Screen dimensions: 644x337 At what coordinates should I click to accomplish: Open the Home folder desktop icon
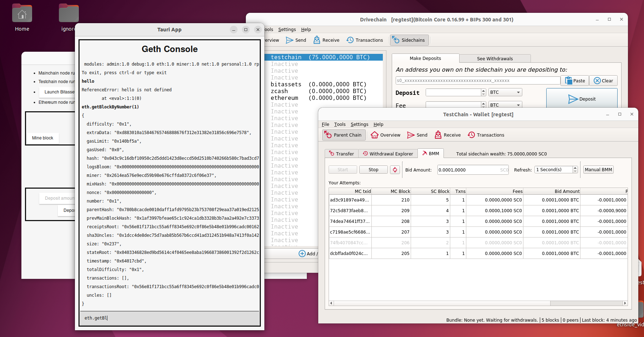22,18
